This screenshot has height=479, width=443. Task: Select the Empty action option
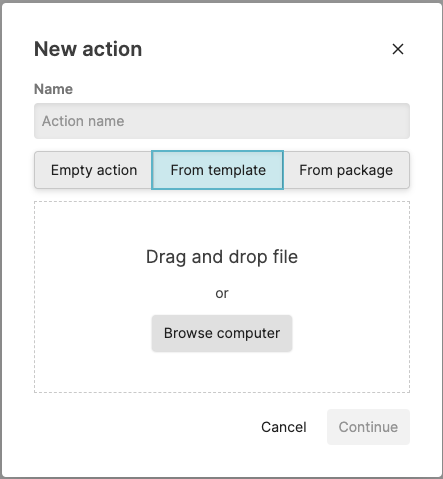pos(93,170)
